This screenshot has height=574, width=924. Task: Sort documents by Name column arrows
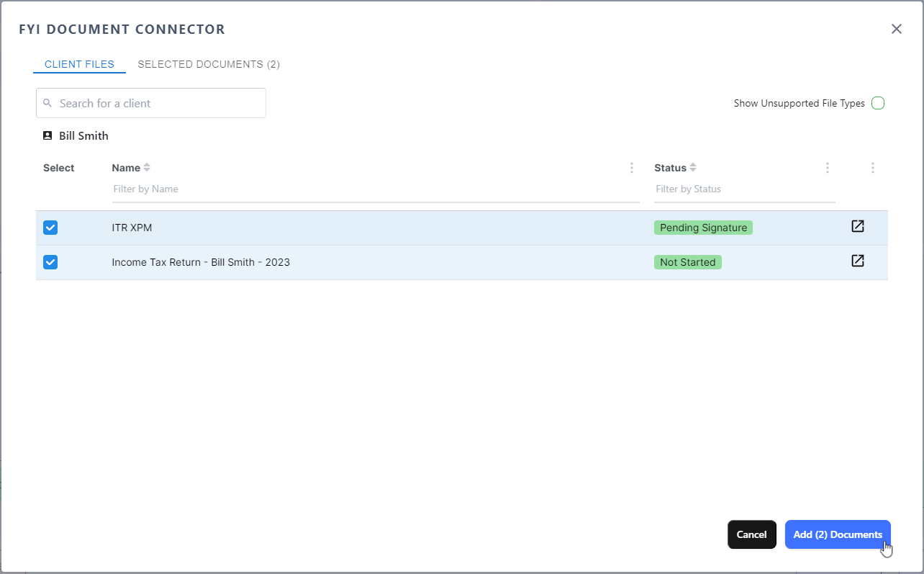(147, 168)
